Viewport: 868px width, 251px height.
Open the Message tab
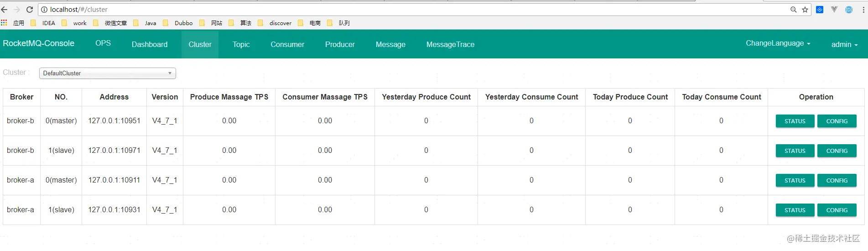click(x=390, y=44)
